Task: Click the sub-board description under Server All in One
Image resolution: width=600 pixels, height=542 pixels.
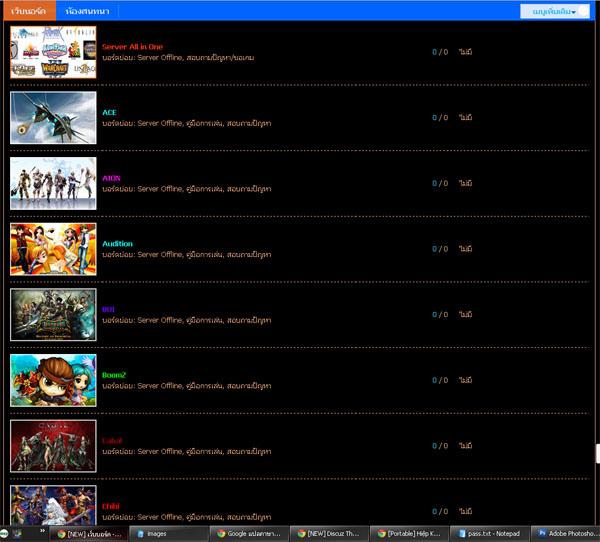Action: pyautogui.click(x=178, y=58)
